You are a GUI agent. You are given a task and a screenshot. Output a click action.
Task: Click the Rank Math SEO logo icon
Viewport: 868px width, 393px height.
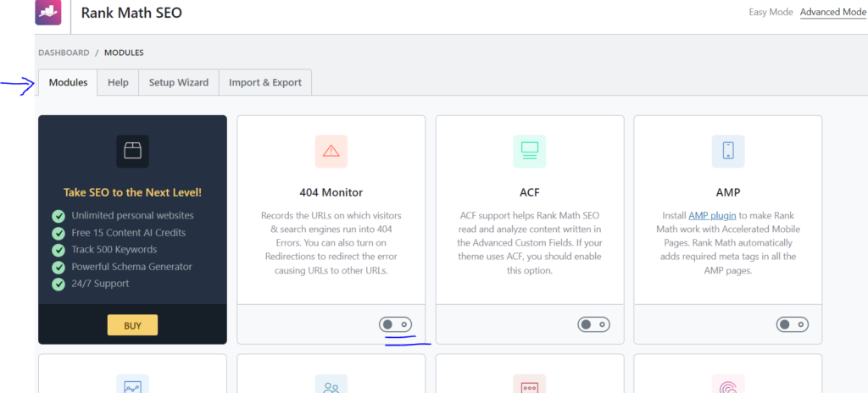tap(48, 12)
